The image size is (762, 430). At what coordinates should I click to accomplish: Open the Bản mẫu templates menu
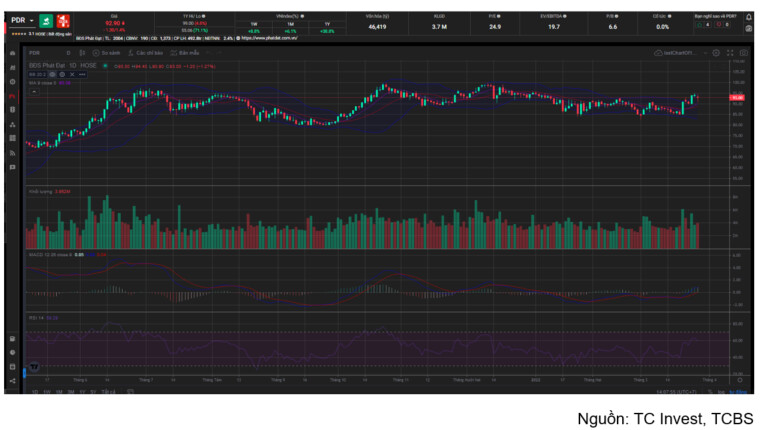186,52
